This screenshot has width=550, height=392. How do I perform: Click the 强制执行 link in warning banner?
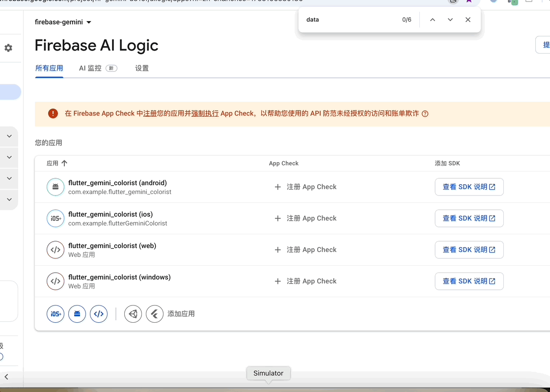pyautogui.click(x=205, y=113)
